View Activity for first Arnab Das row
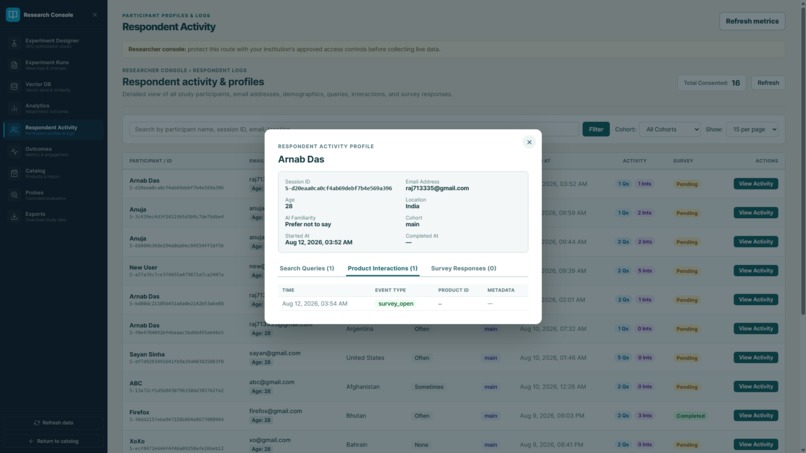 tap(756, 184)
